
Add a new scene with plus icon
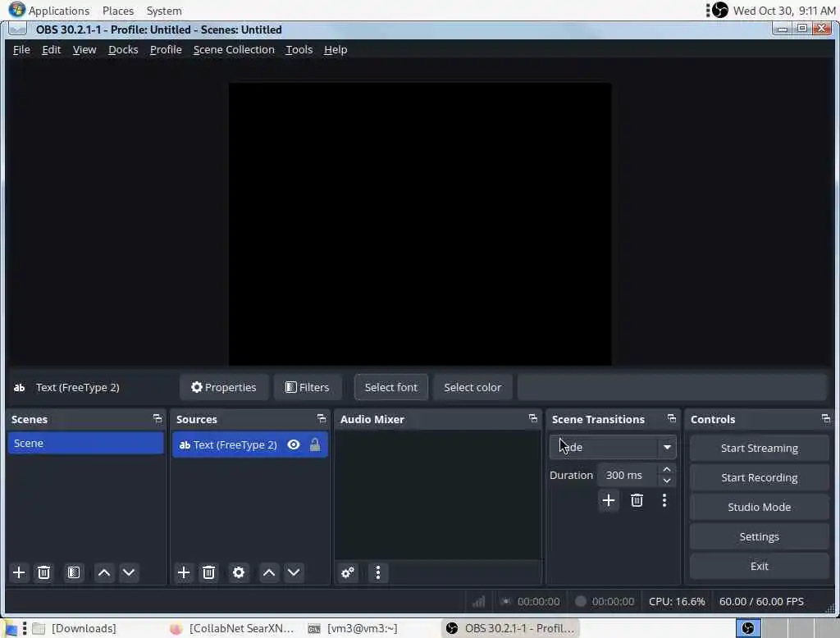coord(19,572)
